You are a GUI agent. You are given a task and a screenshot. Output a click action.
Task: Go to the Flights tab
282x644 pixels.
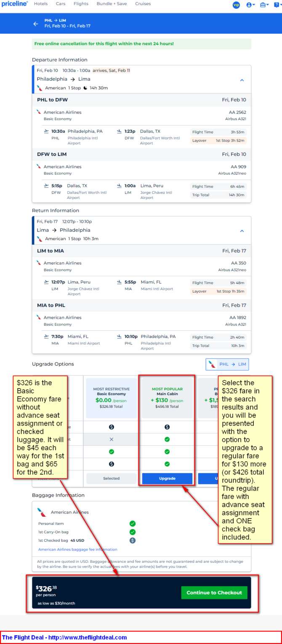81,4
